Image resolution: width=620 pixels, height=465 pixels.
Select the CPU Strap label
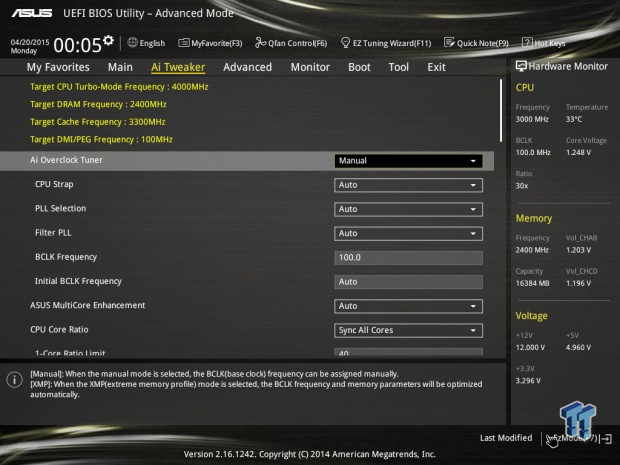click(54, 184)
